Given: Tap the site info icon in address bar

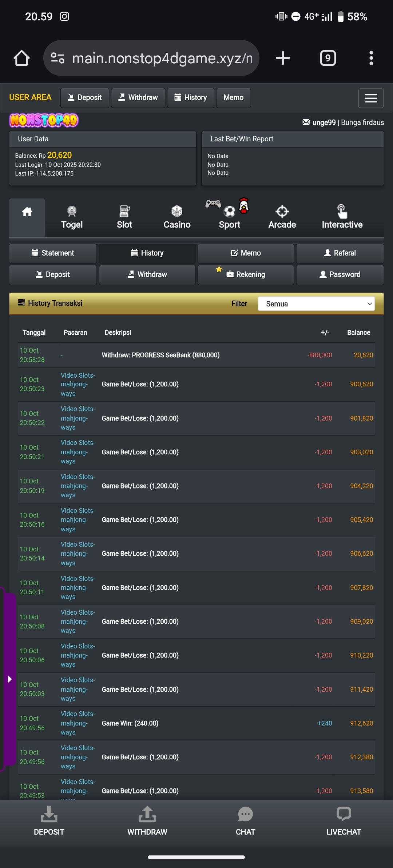Looking at the screenshot, I should (x=57, y=58).
